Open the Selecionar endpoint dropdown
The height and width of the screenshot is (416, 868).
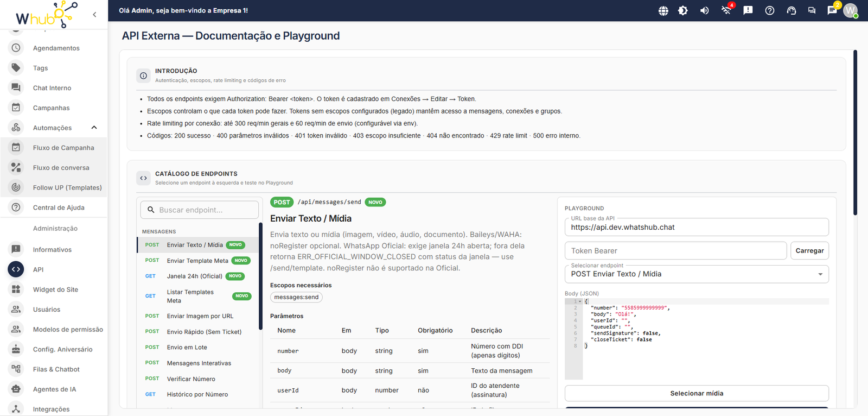click(697, 274)
